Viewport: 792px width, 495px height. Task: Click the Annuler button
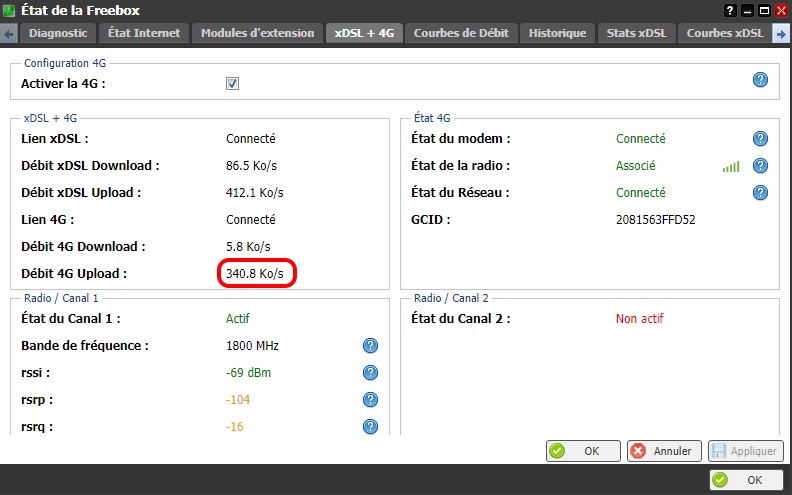(x=664, y=451)
